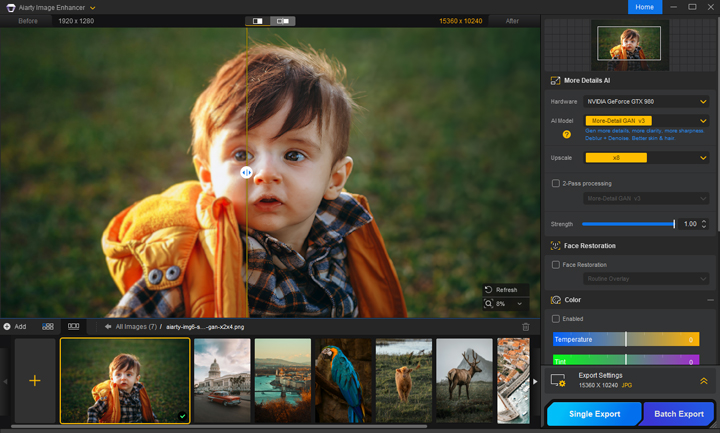This screenshot has width=720, height=433.
Task: Select the aerial orange rooftops thumbnail
Action: 513,380
